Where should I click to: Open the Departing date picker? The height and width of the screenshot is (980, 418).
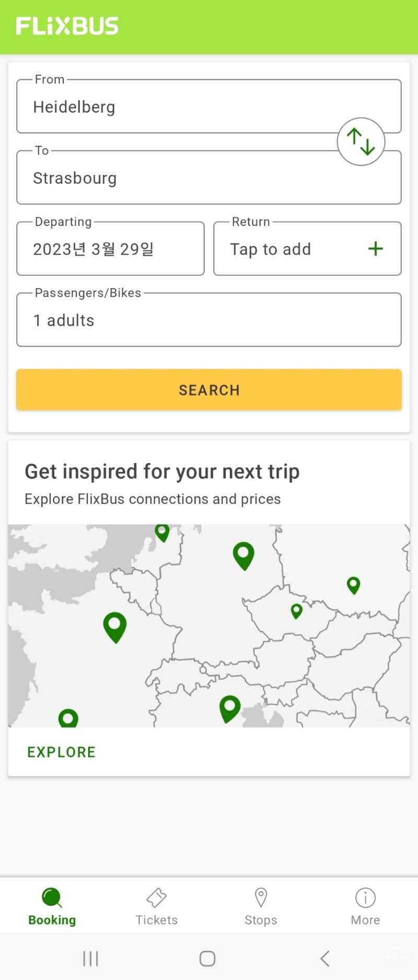(110, 249)
